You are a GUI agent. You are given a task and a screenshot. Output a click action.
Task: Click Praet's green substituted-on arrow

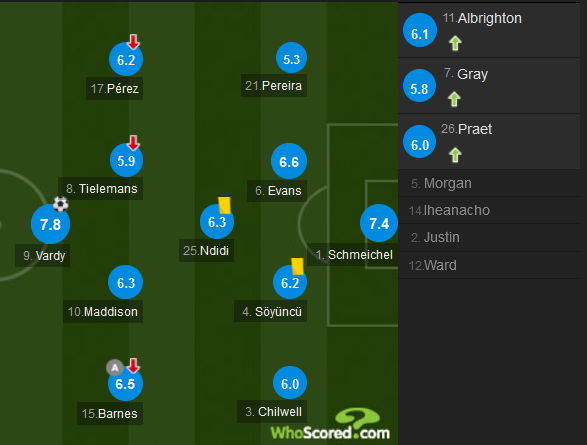point(455,155)
